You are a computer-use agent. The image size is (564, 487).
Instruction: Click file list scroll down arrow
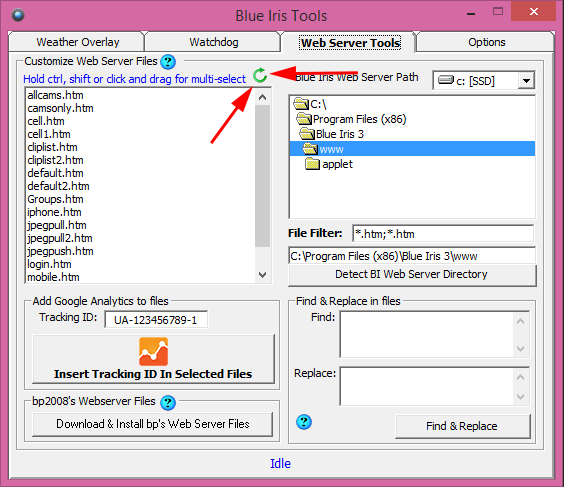263,275
